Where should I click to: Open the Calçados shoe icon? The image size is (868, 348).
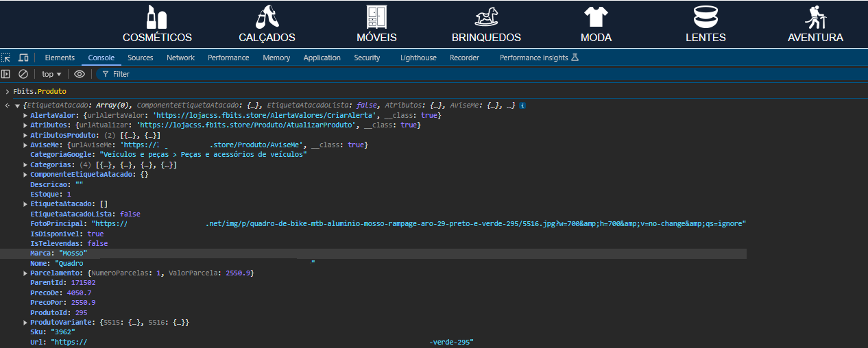click(267, 17)
